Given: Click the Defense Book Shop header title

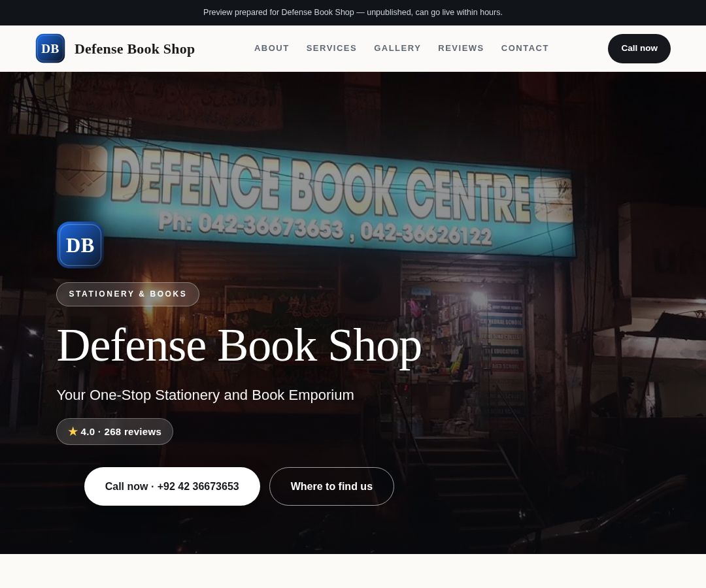Looking at the screenshot, I should (x=135, y=48).
